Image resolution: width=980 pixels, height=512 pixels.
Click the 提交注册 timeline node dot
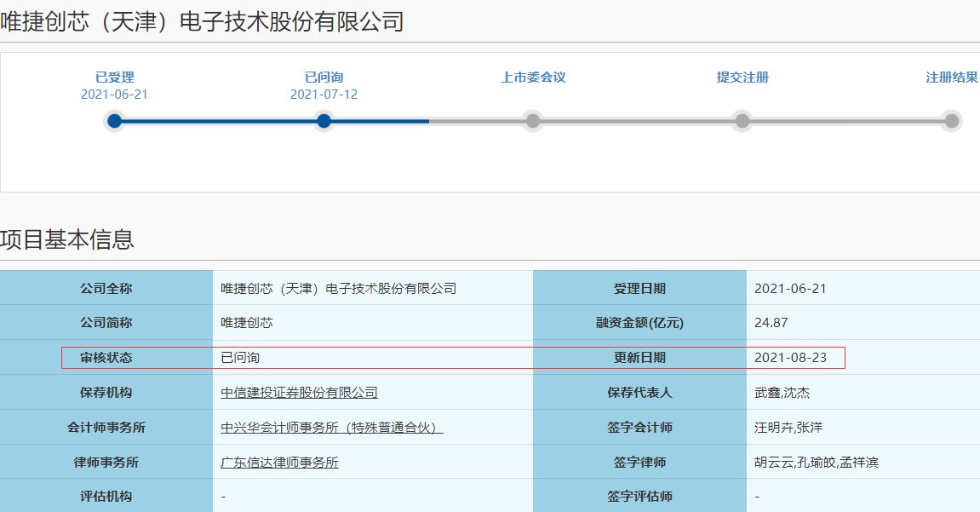click(x=742, y=121)
